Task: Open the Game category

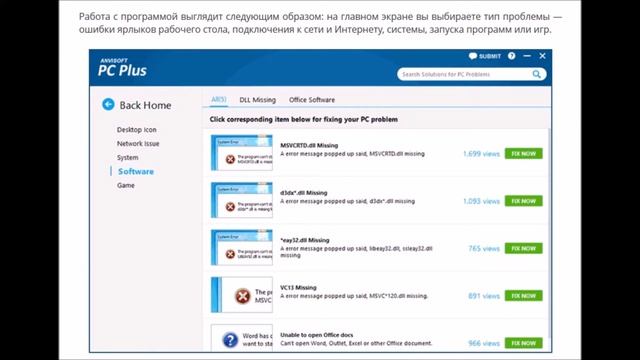Action: tap(125, 185)
